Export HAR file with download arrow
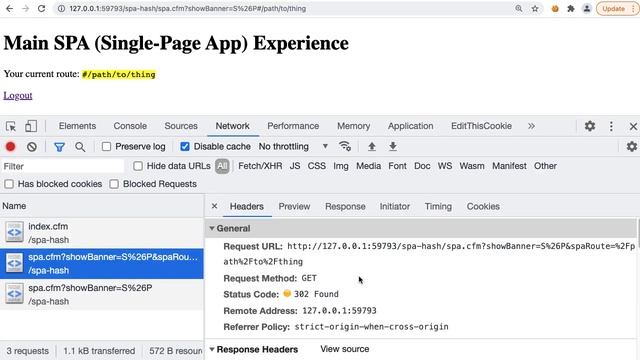640x360 pixels. [x=393, y=146]
